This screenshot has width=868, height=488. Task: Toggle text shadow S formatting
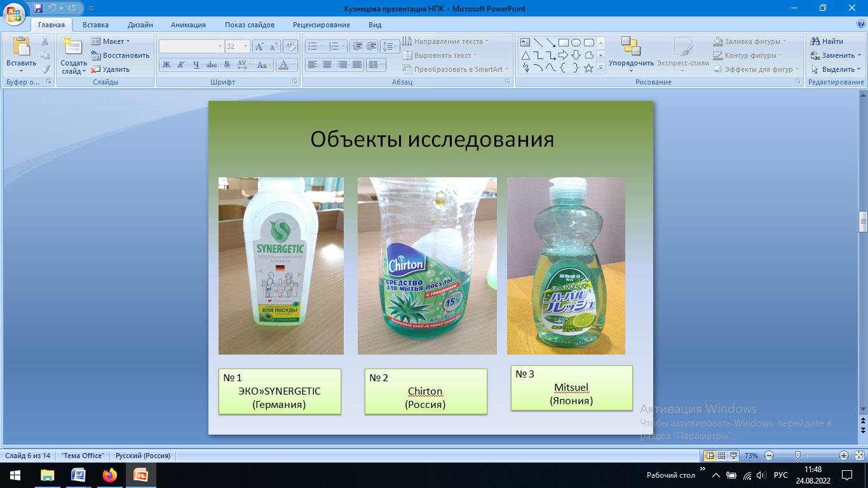click(x=227, y=65)
